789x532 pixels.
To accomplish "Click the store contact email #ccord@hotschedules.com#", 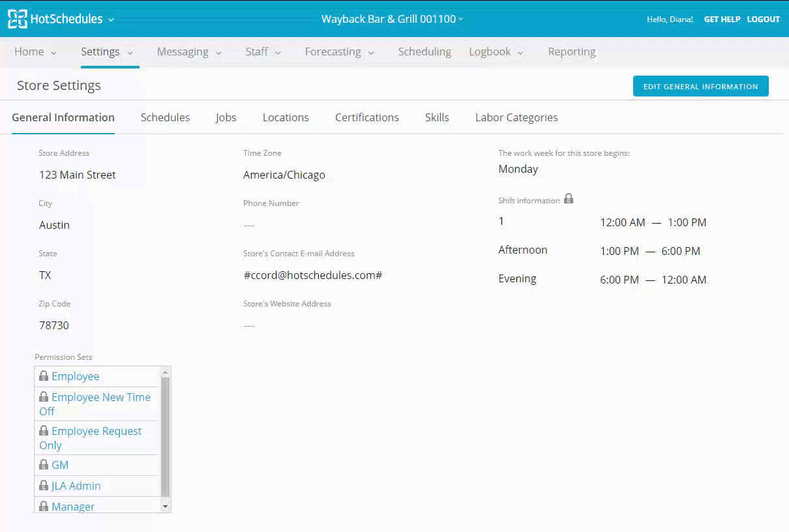I will click(x=313, y=275).
